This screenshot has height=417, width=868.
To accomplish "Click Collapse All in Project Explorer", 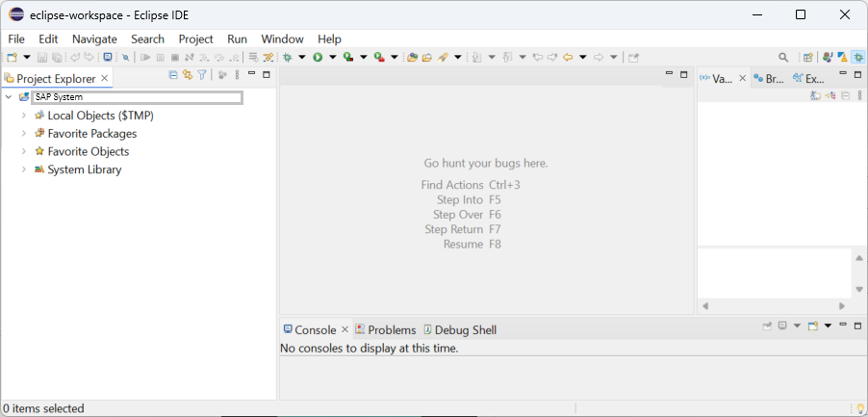I will pyautogui.click(x=173, y=75).
